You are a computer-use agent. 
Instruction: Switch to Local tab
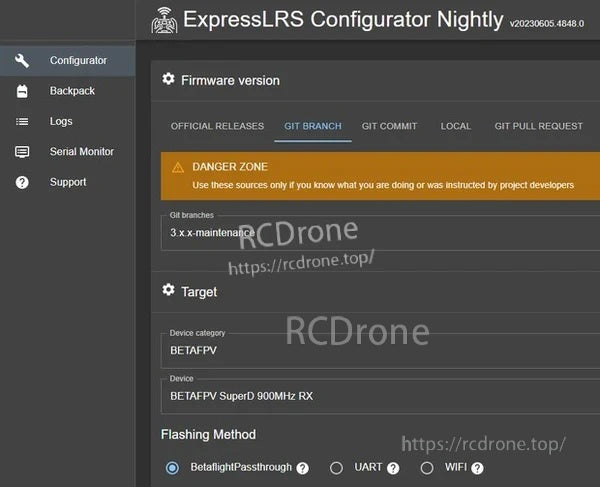455,126
